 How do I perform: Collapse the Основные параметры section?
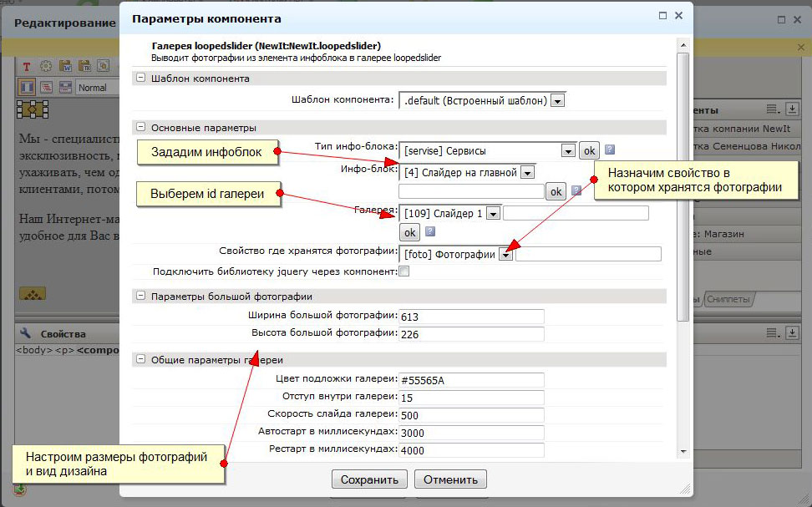pos(140,127)
